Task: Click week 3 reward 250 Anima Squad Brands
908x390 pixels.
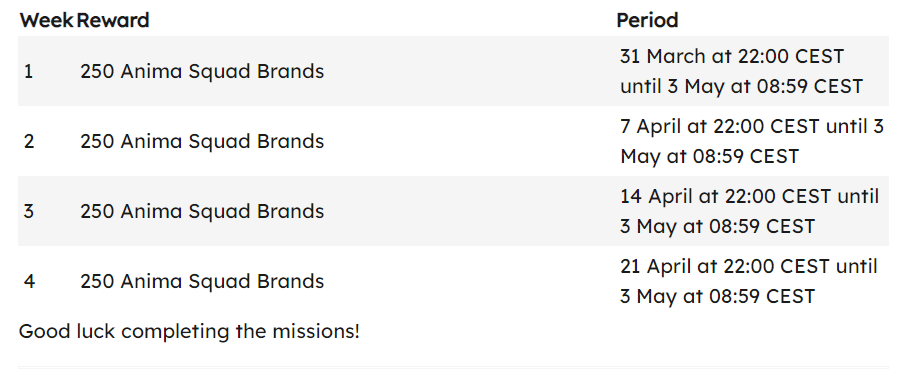Action: tap(202, 212)
